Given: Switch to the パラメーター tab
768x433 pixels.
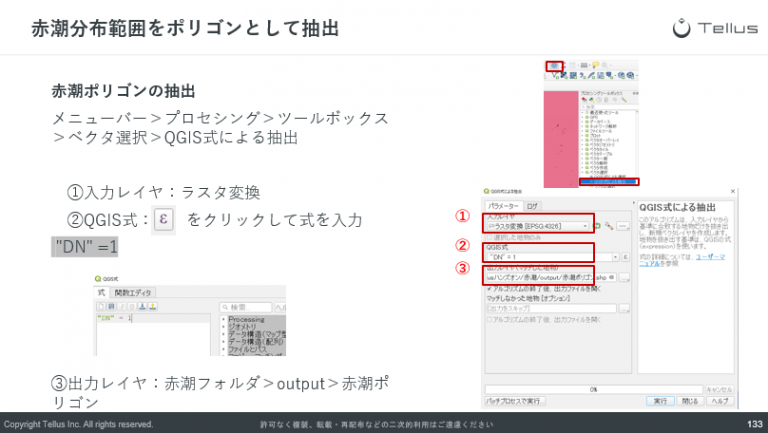Looking at the screenshot, I should pos(504,206).
